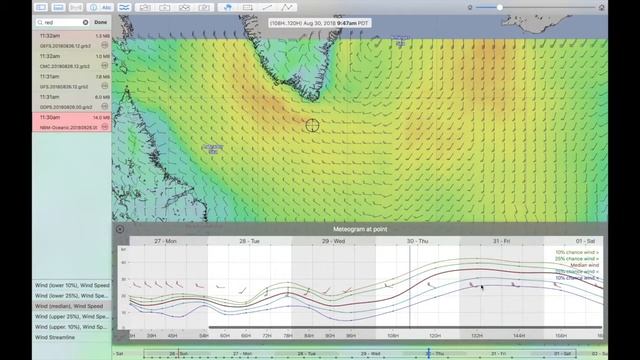Select the zigzag route path tool
The image size is (640, 360).
click(287, 7)
